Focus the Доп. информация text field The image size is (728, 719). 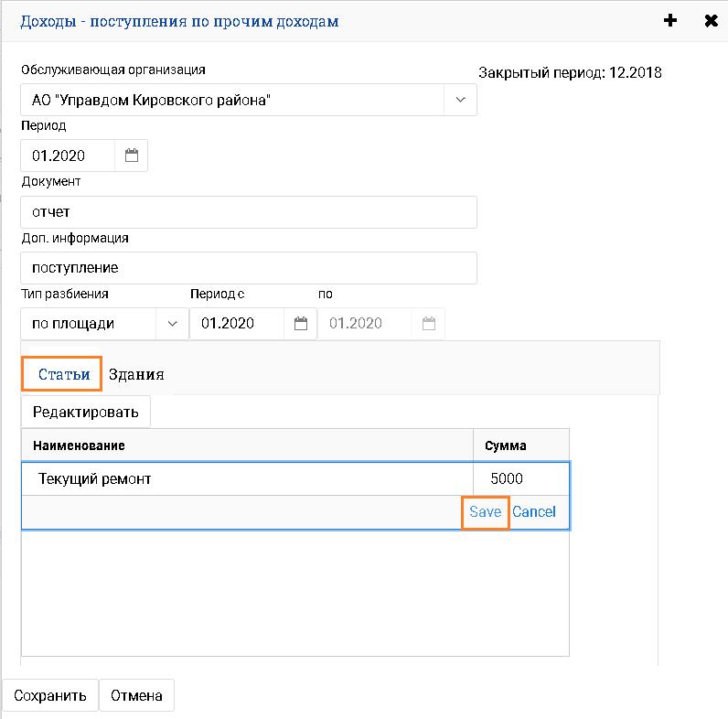pos(248,268)
